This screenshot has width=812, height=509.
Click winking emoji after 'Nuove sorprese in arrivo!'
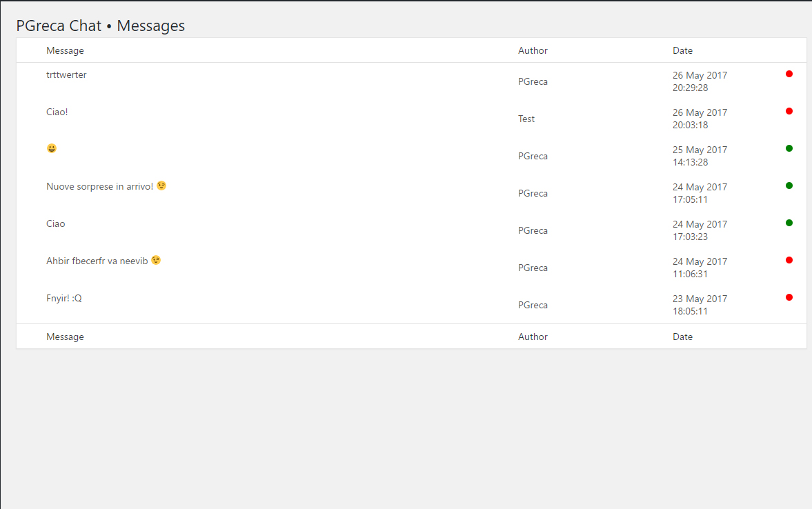(x=161, y=186)
